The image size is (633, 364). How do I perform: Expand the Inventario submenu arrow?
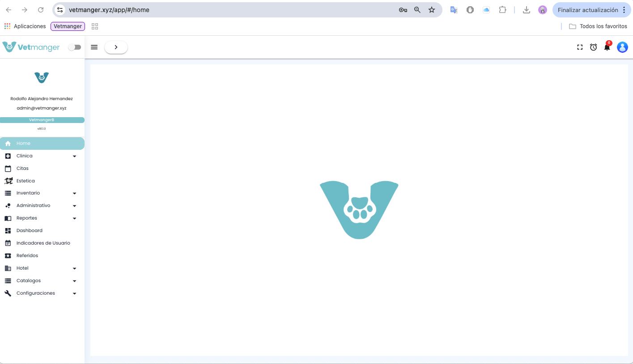coord(74,193)
